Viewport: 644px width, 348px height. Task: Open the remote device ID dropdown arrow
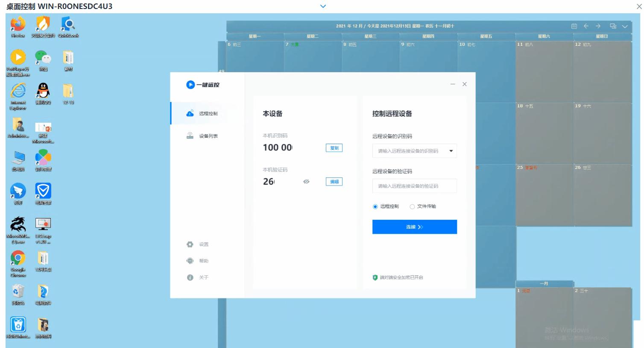[451, 151]
